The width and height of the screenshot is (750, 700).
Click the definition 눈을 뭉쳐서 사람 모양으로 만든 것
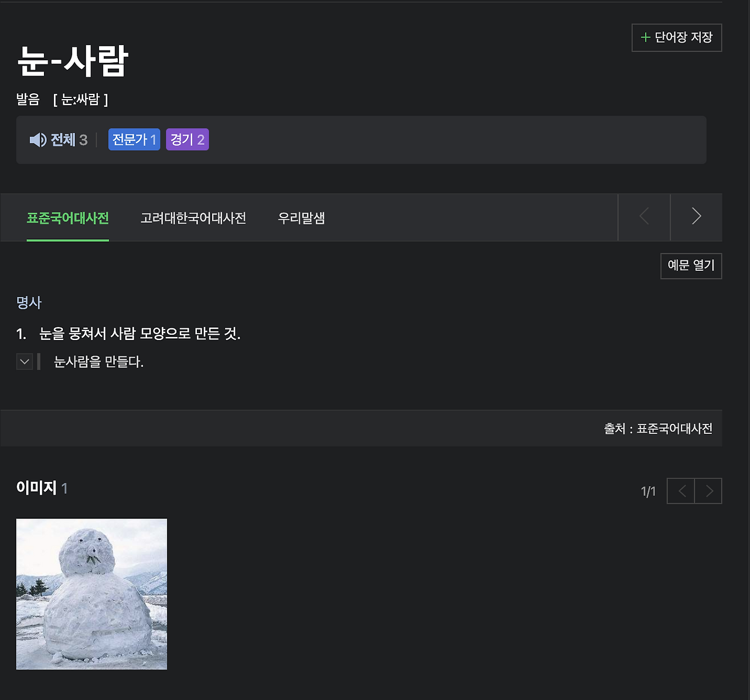141,334
